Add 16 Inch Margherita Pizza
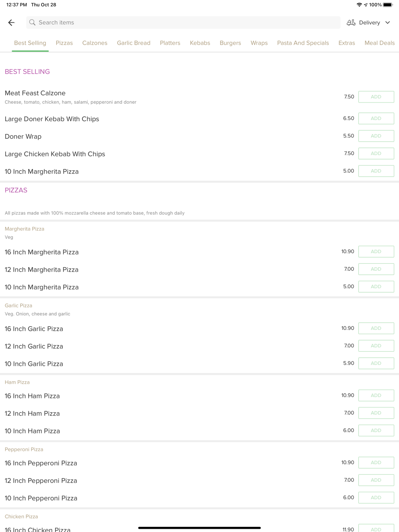 tap(376, 252)
